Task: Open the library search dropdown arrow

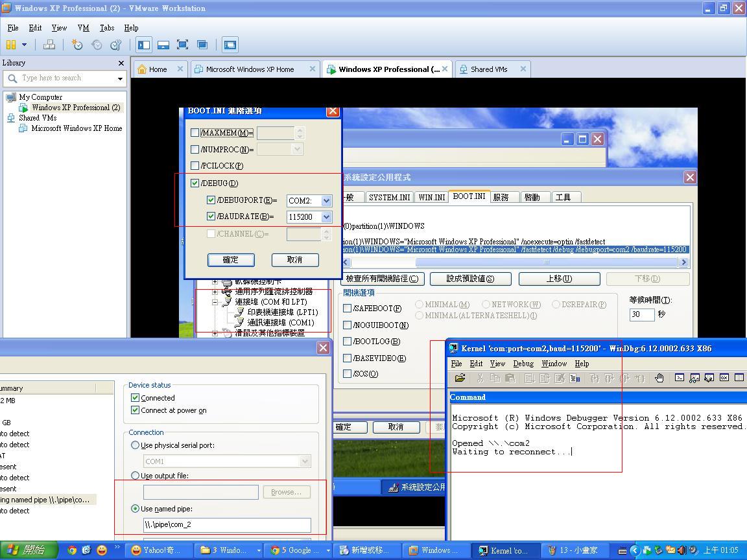Action: (x=120, y=78)
